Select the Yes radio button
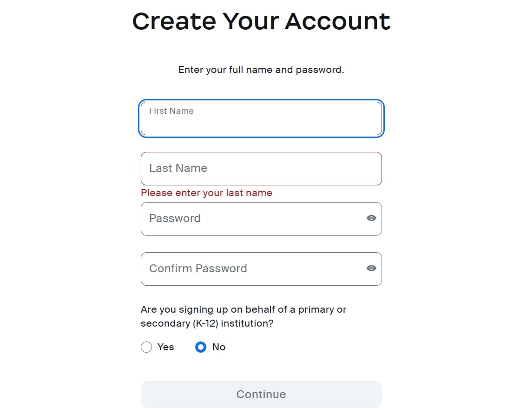The height and width of the screenshot is (420, 527). click(x=146, y=347)
